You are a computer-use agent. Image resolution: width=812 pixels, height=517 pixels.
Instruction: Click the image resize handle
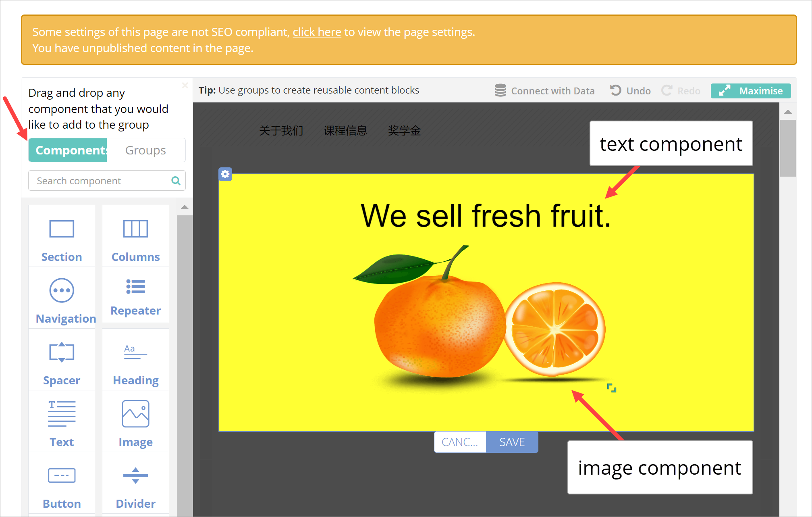click(x=611, y=388)
